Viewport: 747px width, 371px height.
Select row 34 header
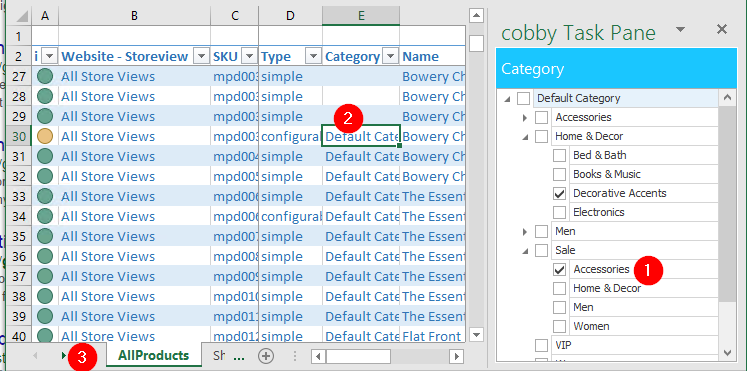[19, 217]
